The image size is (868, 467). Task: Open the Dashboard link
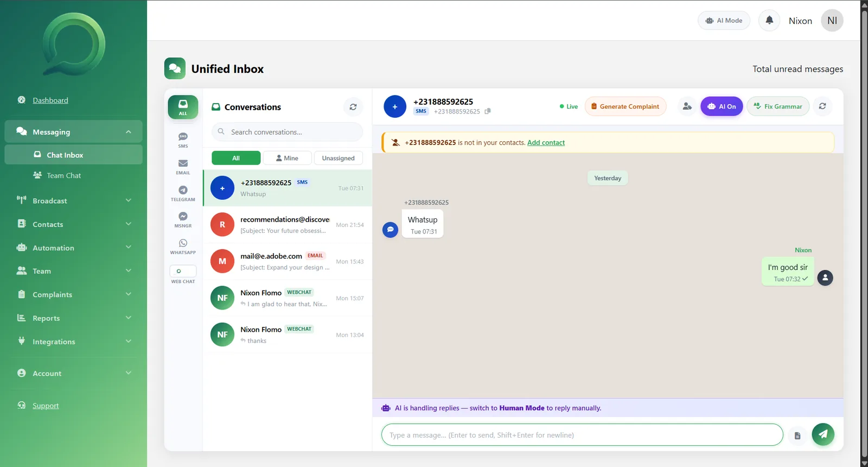click(x=50, y=100)
